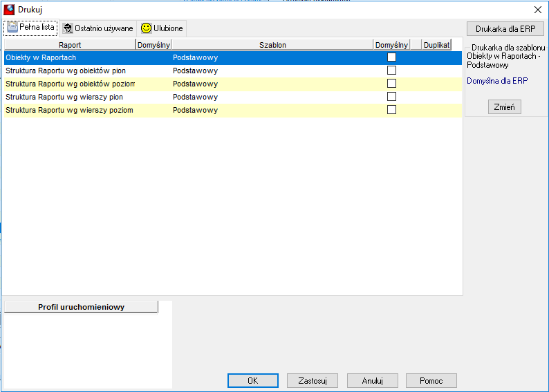Click Podstawowy in wg obiektów poziom row
549x392 pixels.
196,84
